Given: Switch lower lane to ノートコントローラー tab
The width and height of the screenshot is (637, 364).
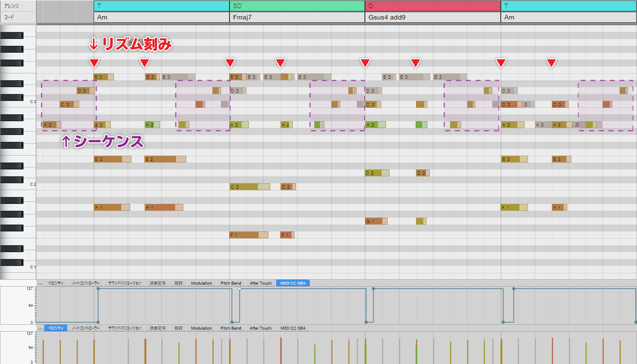Looking at the screenshot, I should [x=86, y=328].
